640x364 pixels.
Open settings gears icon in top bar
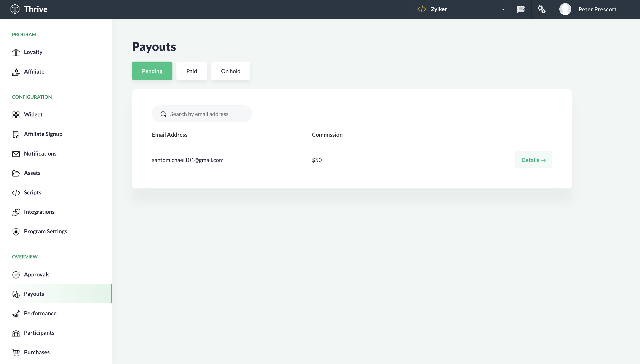click(x=542, y=10)
